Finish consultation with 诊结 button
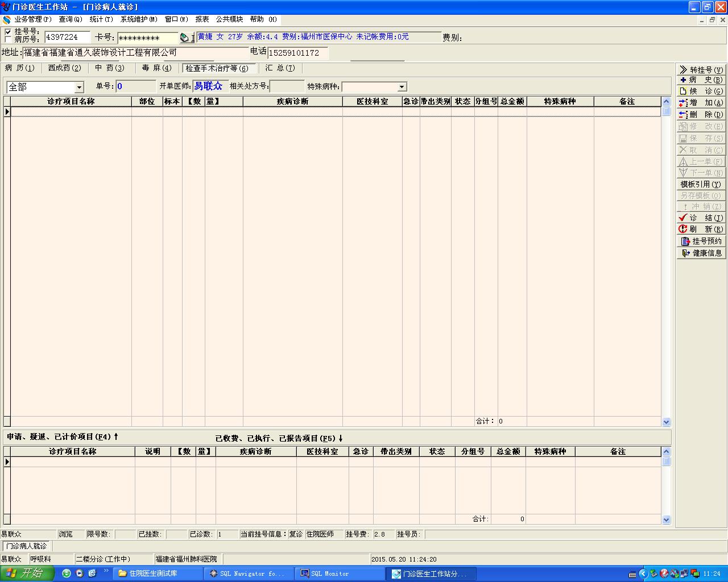This screenshot has width=728, height=582. tap(701, 218)
